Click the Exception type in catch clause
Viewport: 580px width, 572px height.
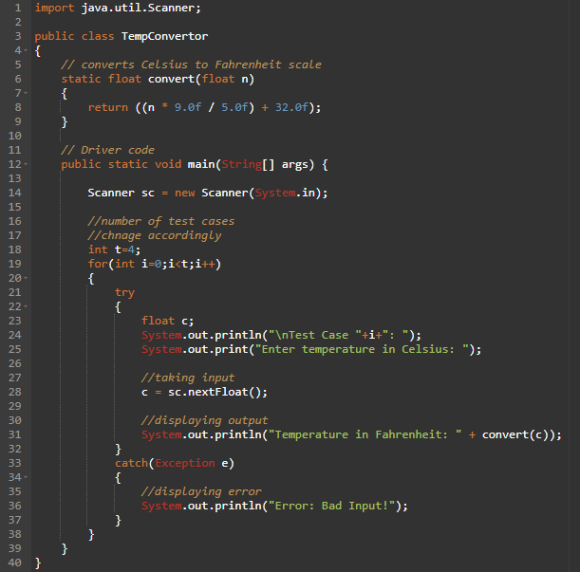point(185,463)
